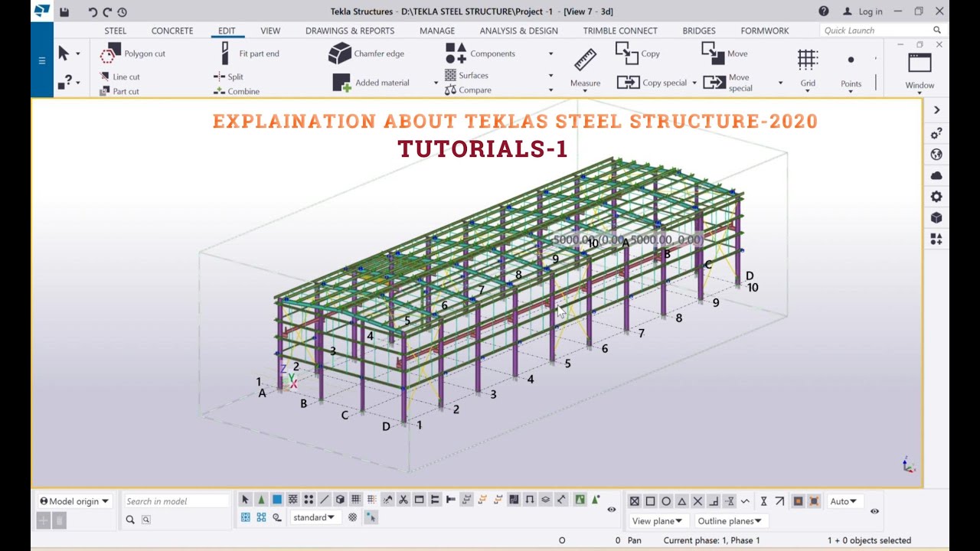
Task: Expand the Surfaces dropdown arrow
Action: tap(550, 76)
